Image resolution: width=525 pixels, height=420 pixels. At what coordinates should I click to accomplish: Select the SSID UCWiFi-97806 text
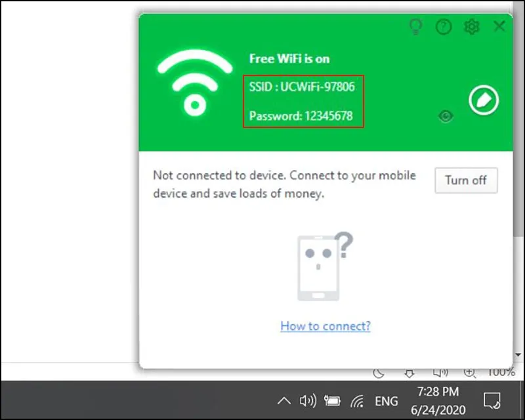point(303,86)
